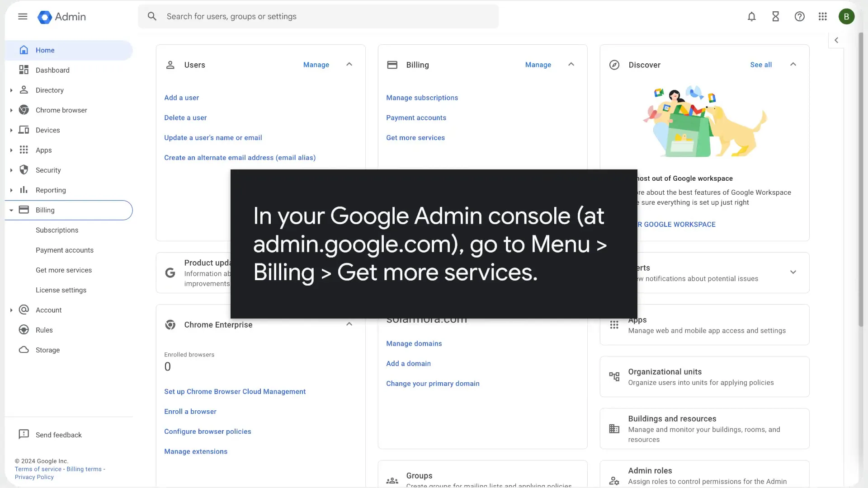Click Change your primary domain link
868x488 pixels.
433,384
